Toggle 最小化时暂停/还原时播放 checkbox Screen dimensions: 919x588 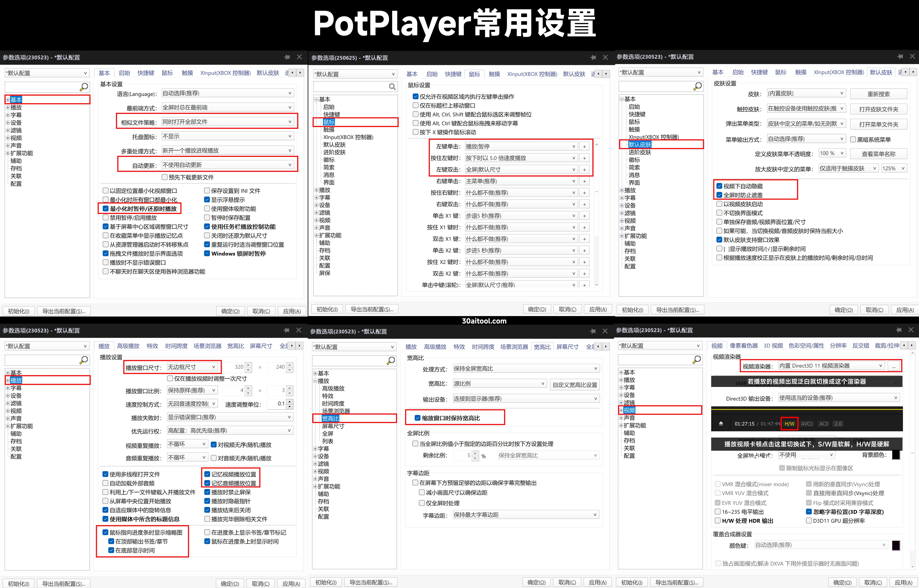pyautogui.click(x=106, y=208)
